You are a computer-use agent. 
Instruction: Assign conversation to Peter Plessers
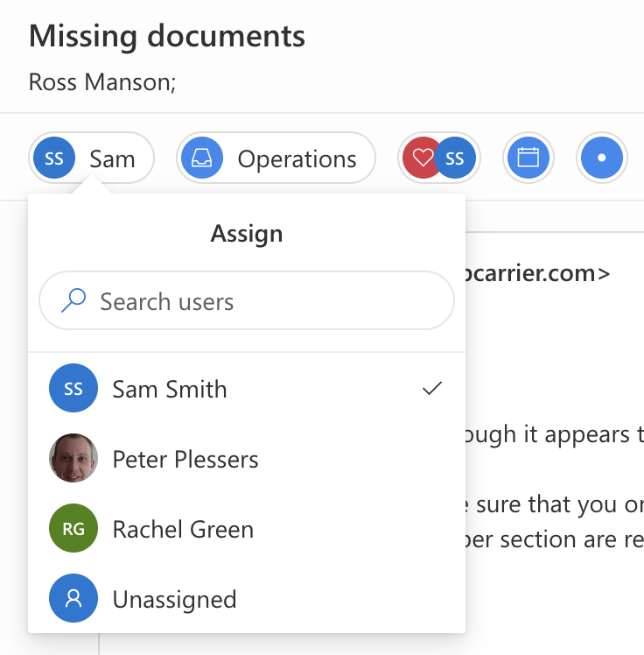pyautogui.click(x=247, y=458)
